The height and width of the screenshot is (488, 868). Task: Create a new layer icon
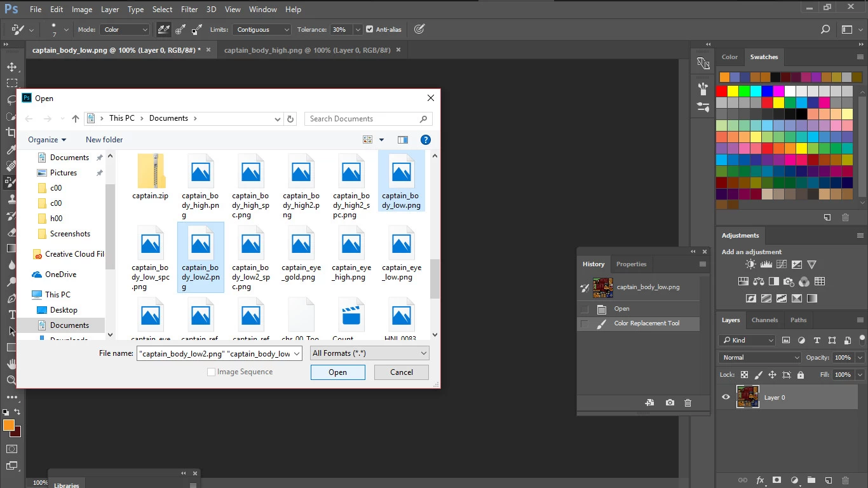828,480
